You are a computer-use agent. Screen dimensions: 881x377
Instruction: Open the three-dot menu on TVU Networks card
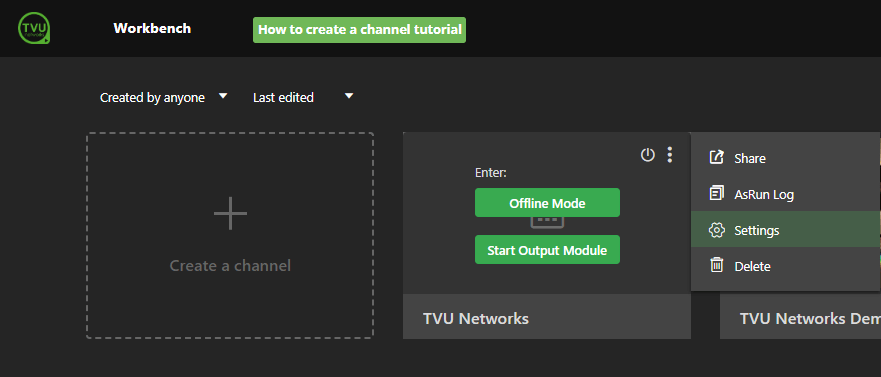click(x=669, y=155)
